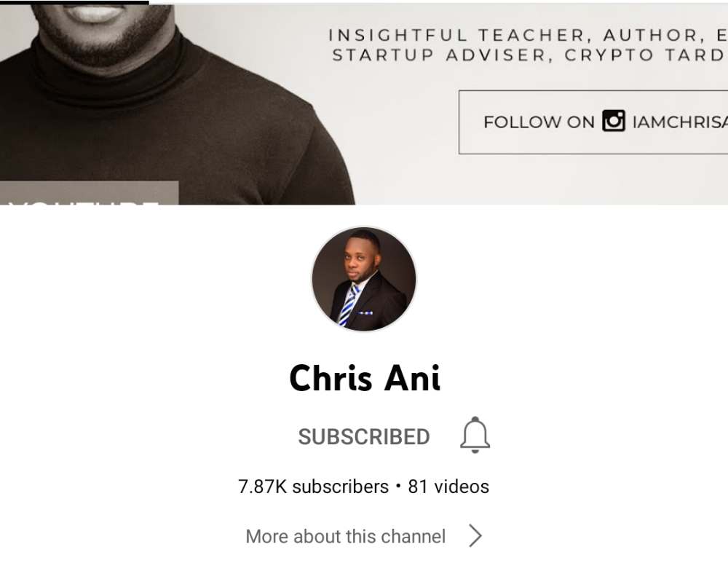Screen dimensions: 728x587
Task: Click the black bar above the banner
Action: [74, 2]
